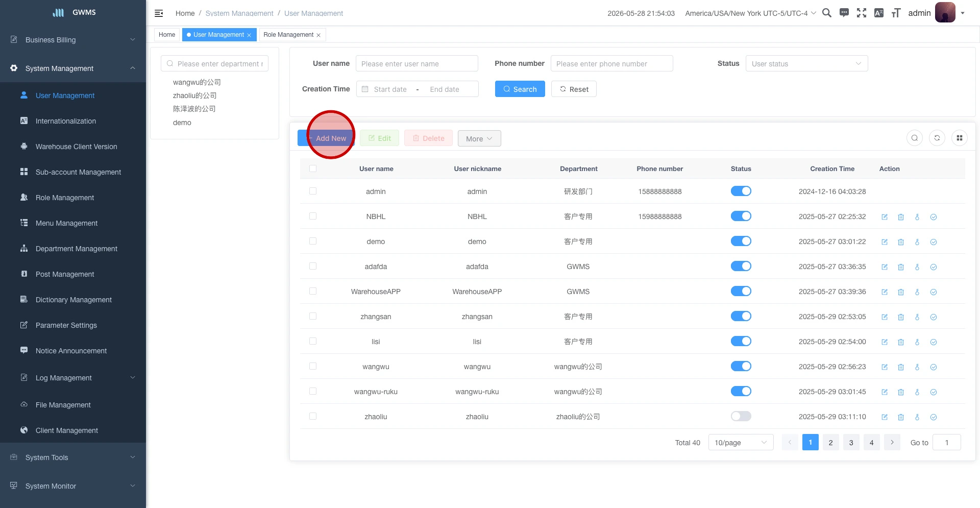Image resolution: width=980 pixels, height=508 pixels.
Task: Click the edit icon in wangwu row
Action: click(885, 367)
